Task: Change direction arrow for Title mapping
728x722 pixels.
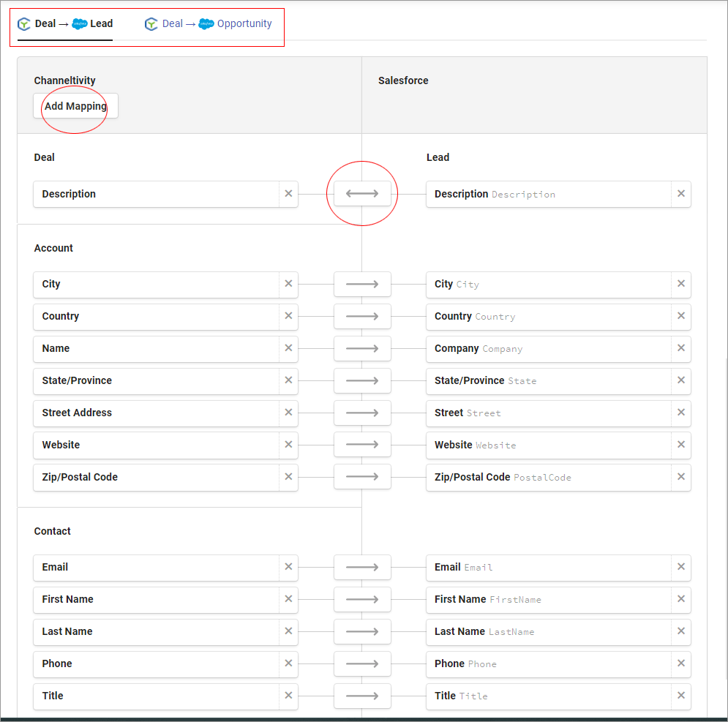Action: (x=362, y=696)
